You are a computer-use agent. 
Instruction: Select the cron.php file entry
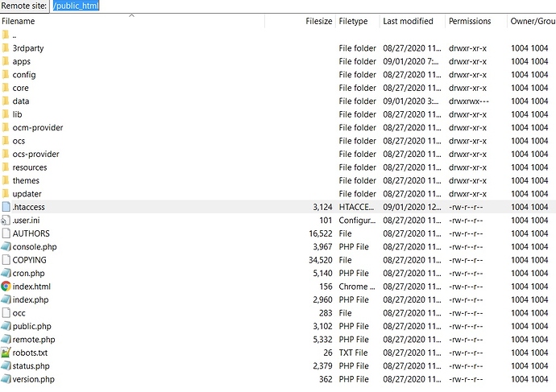click(x=31, y=274)
